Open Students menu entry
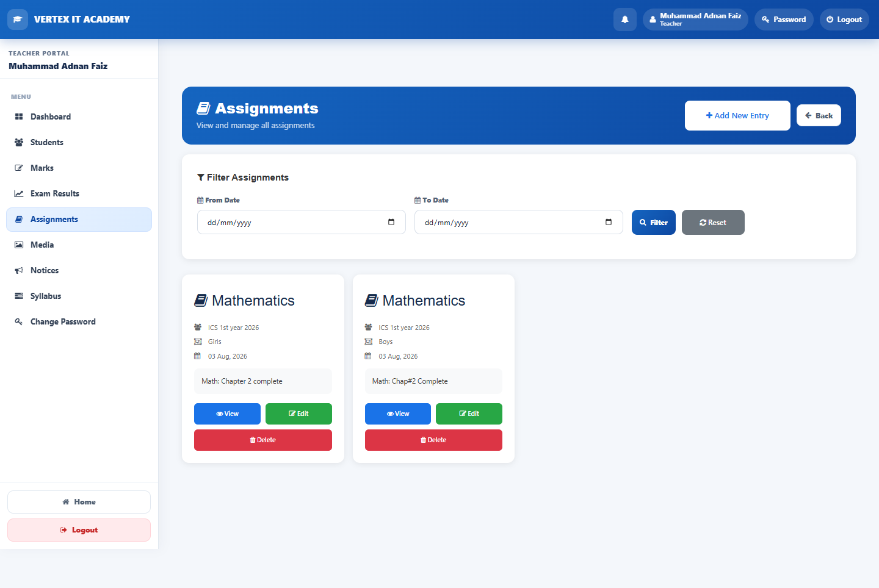Screen dimensions: 879x588 [x=79, y=142]
